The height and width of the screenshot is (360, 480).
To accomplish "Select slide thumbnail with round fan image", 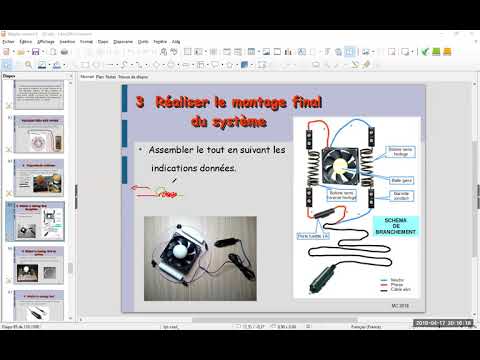I will tap(39, 134).
